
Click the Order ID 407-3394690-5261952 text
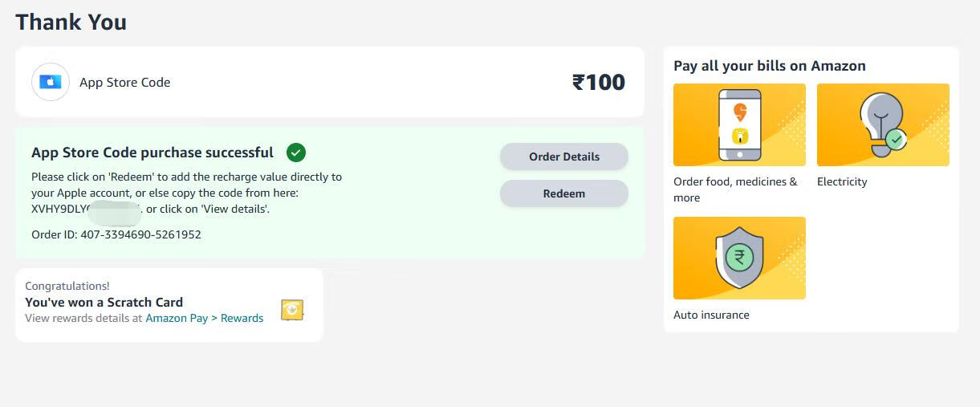pos(116,234)
